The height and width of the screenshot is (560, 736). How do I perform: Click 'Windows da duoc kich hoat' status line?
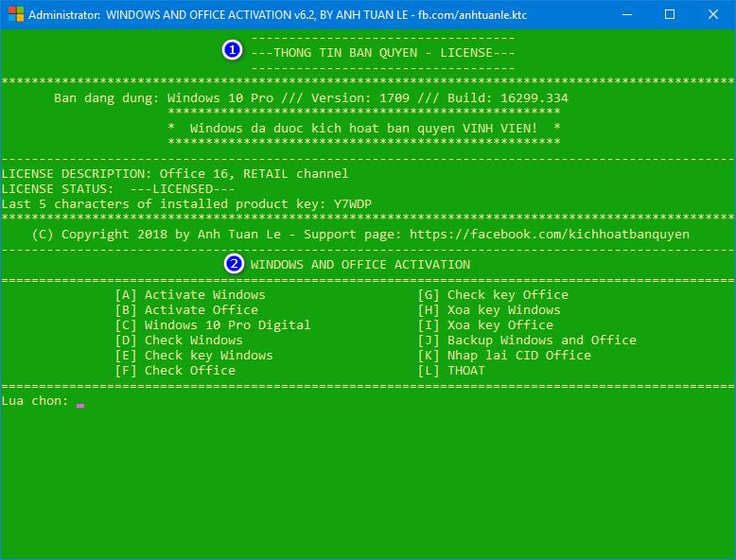point(364,128)
